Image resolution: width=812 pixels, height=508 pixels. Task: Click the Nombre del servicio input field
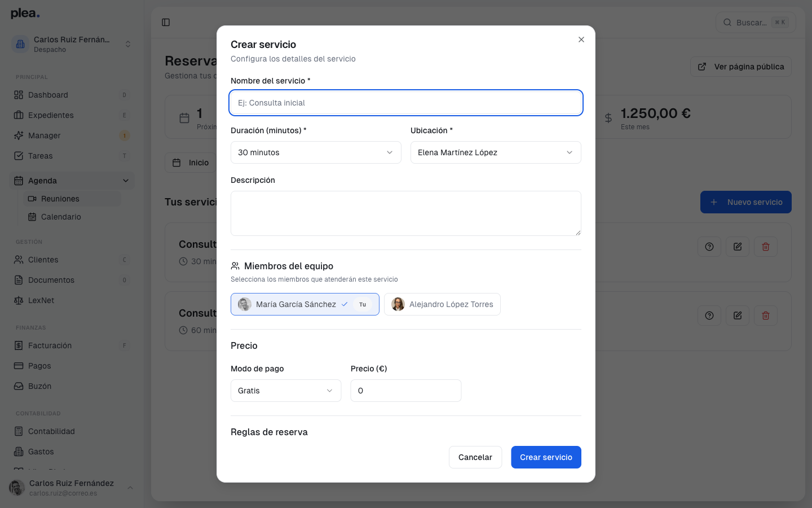pos(406,103)
